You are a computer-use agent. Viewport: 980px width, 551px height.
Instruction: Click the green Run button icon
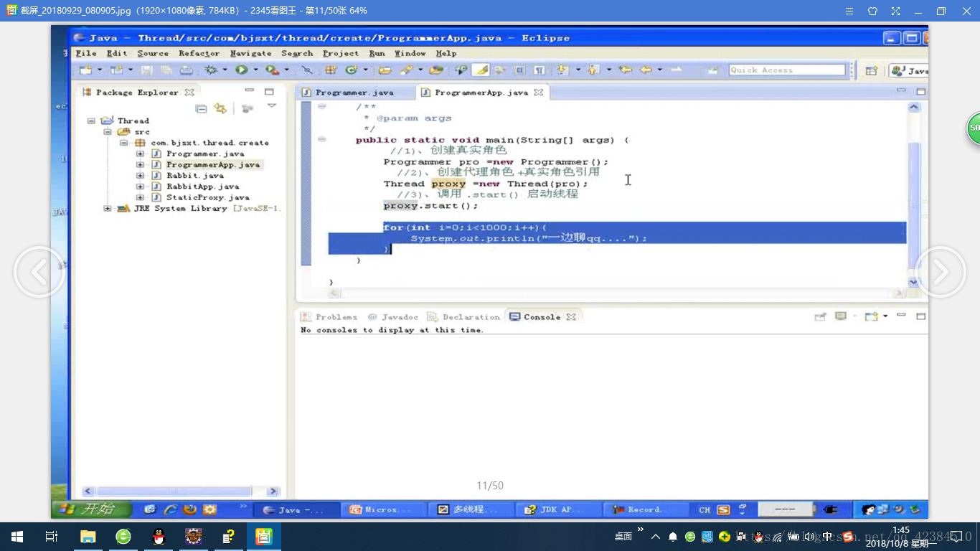(242, 70)
